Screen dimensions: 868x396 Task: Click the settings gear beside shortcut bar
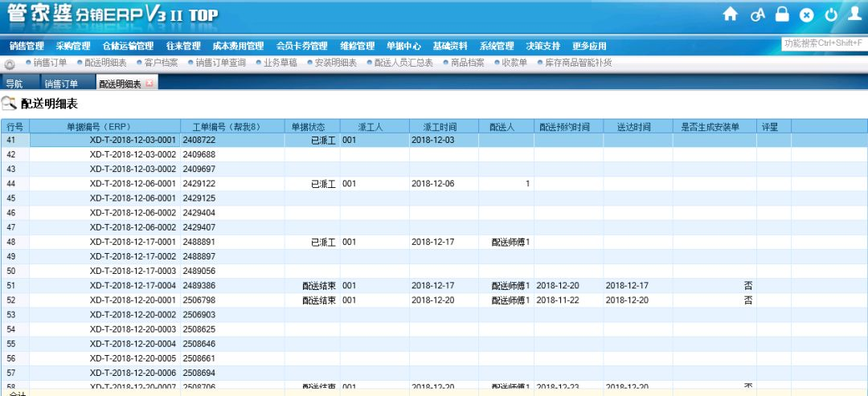(x=10, y=64)
